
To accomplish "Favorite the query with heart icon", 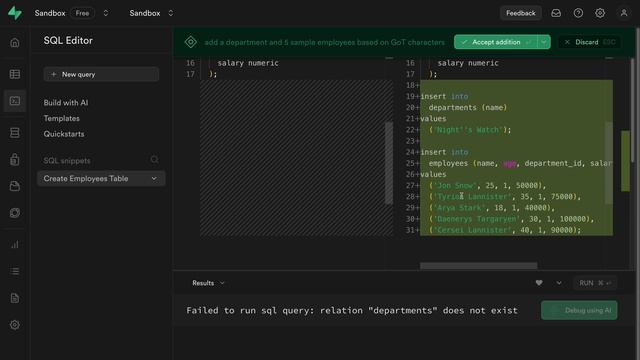I will (x=539, y=283).
